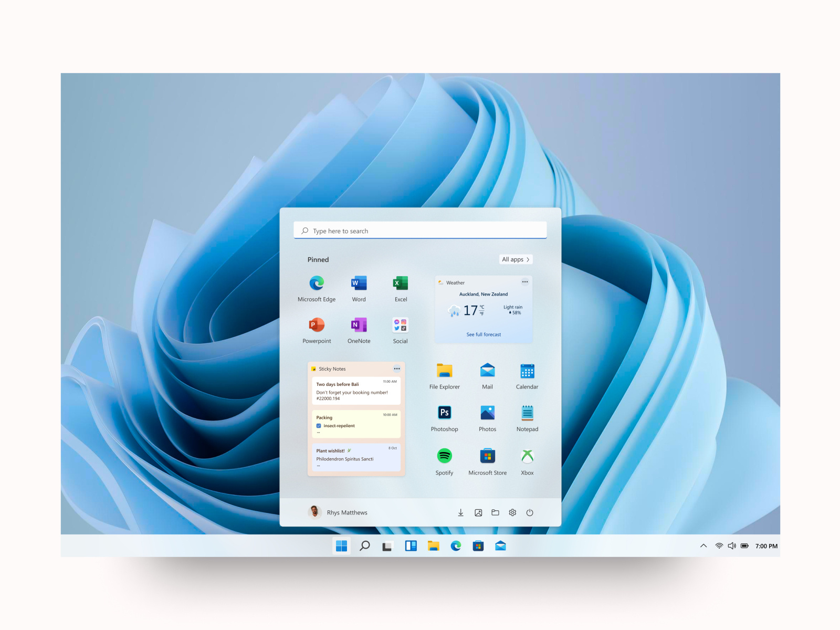The height and width of the screenshot is (630, 840).
Task: Click the Weather widget title
Action: coord(455,282)
